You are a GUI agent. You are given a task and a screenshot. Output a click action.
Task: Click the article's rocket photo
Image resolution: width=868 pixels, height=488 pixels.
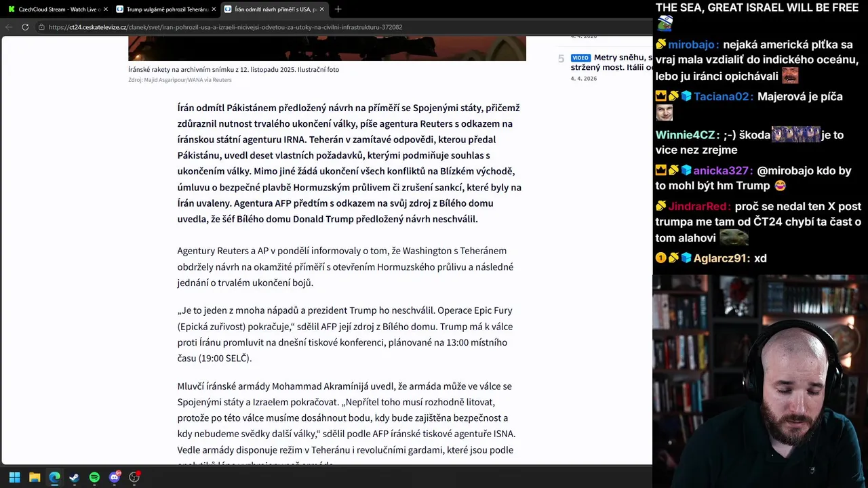pos(327,49)
